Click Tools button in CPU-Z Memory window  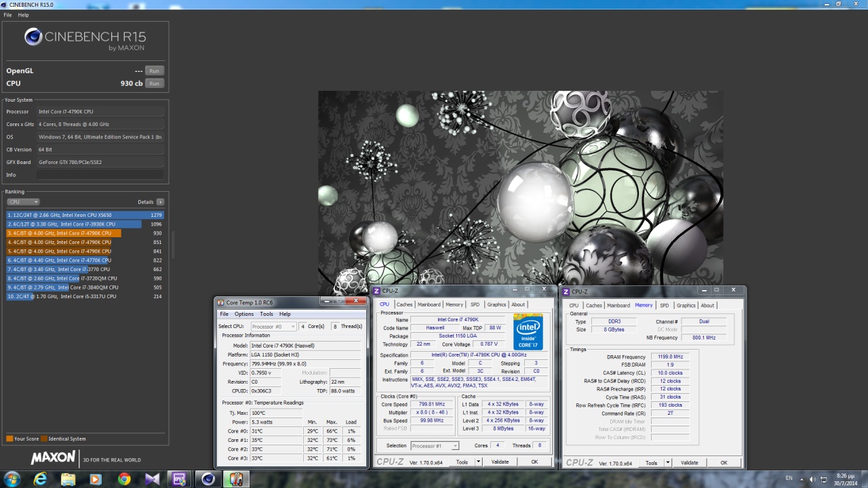point(651,463)
